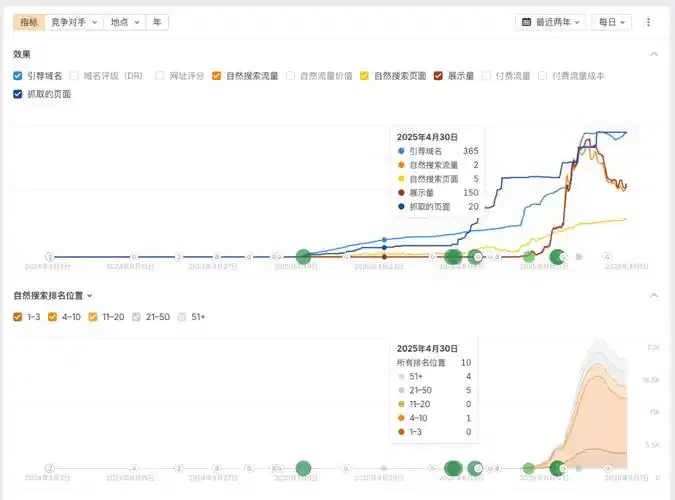Enable the 自然流量价值 checkbox
Image resolution: width=675 pixels, height=500 pixels.
(291, 76)
